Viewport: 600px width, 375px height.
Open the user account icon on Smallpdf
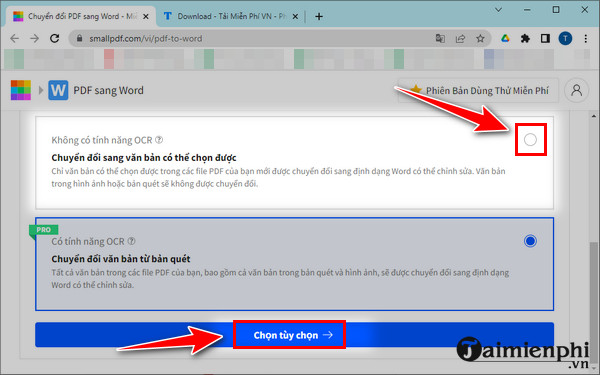tap(576, 90)
